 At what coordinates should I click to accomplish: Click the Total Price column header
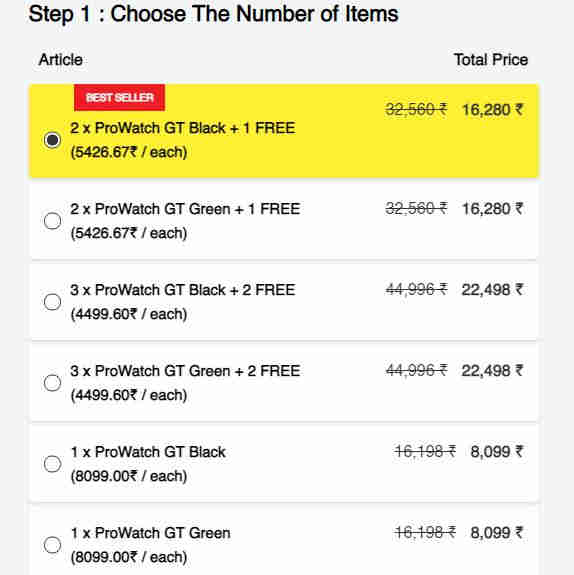(x=491, y=60)
